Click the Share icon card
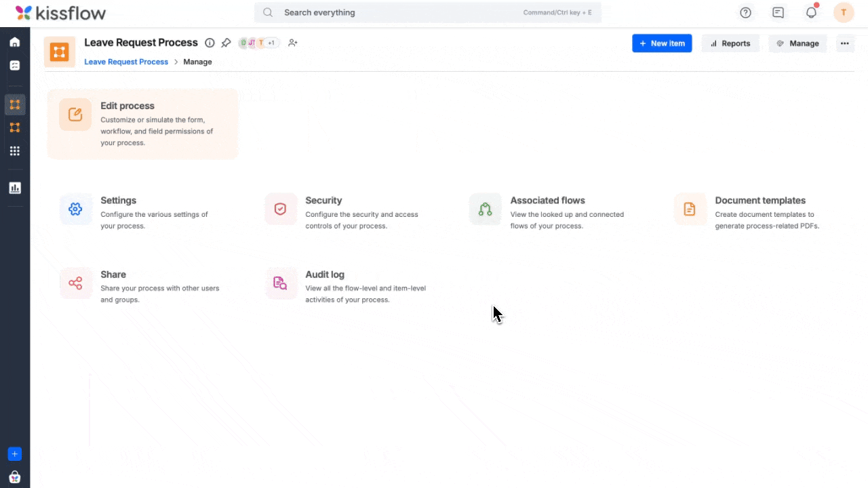 pyautogui.click(x=75, y=283)
